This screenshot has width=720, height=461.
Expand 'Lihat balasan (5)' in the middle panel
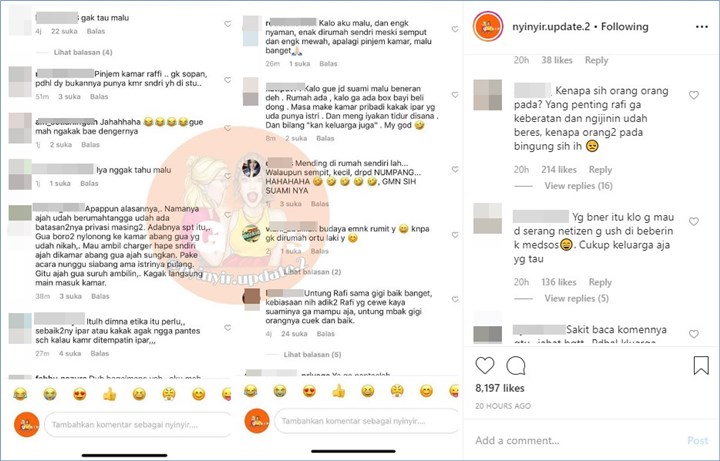click(312, 354)
